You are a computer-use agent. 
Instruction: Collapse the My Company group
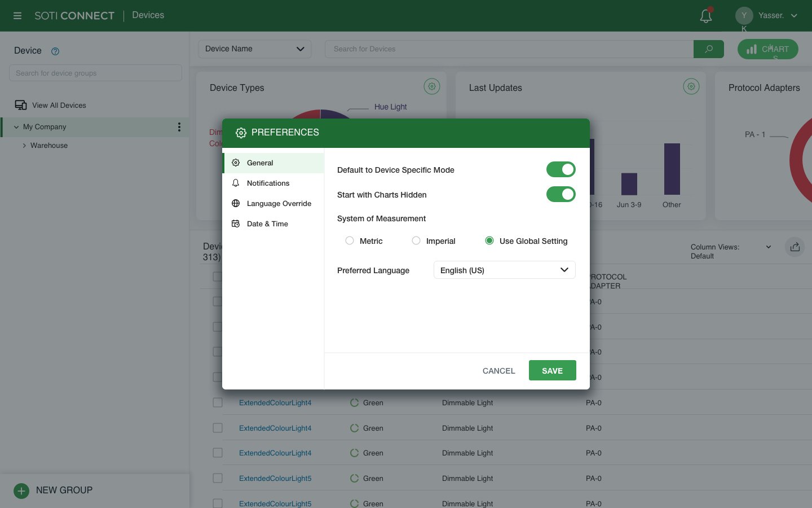point(16,127)
